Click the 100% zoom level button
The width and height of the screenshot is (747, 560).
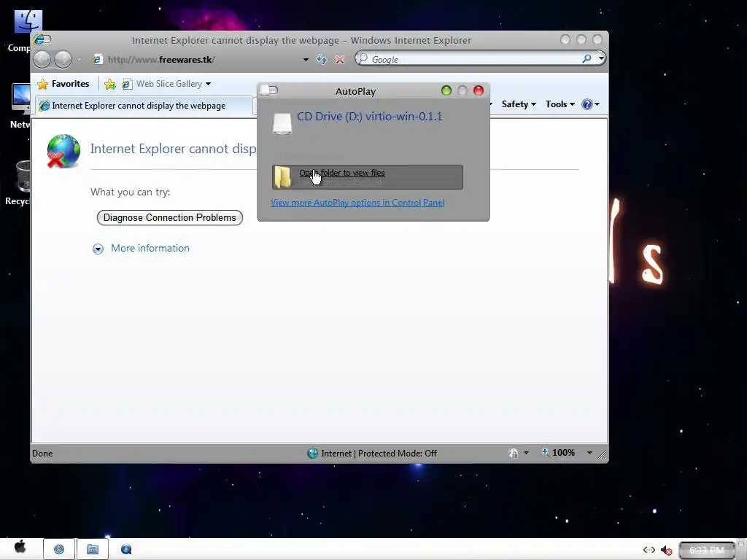coord(558,452)
